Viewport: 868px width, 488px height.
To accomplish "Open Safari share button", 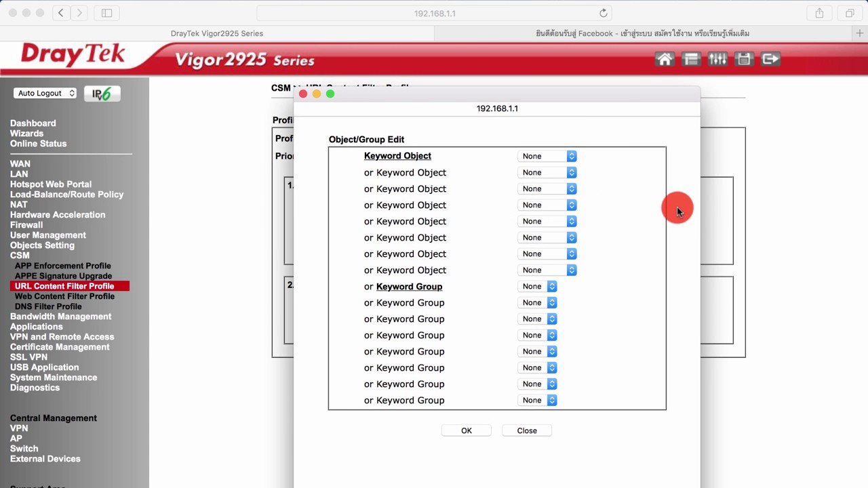I will pos(819,13).
